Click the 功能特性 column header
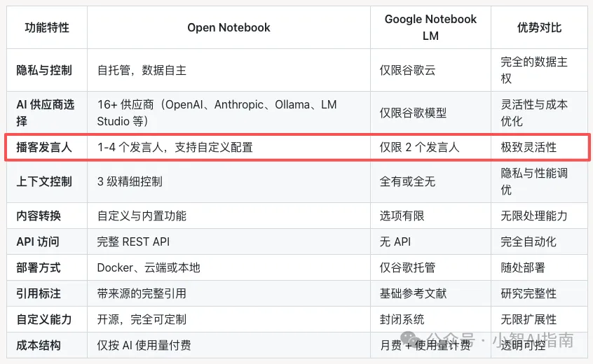This screenshot has height=364, width=593. click(47, 28)
